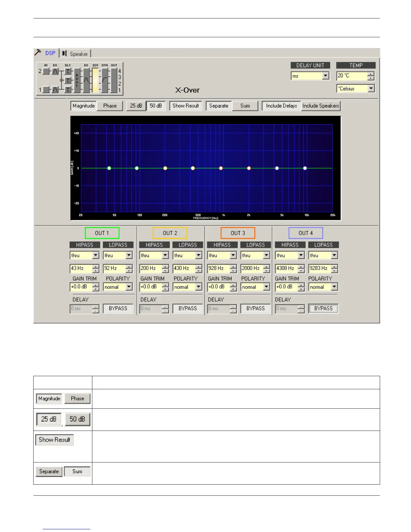Open the EQ block after routing
The width and height of the screenshot is (411, 532).
click(x=86, y=80)
